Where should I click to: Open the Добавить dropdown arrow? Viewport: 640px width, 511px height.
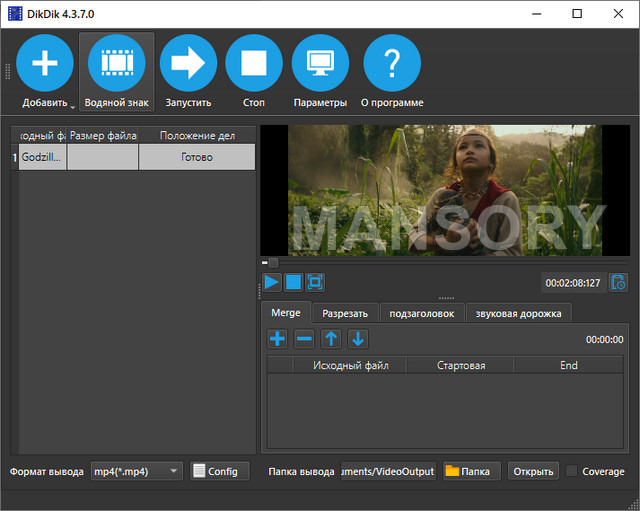73,105
